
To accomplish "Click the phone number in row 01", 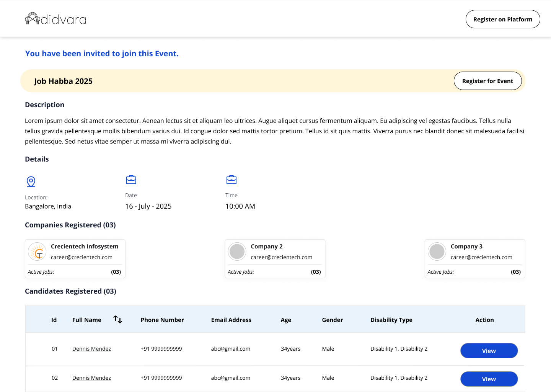I will pyautogui.click(x=161, y=349).
